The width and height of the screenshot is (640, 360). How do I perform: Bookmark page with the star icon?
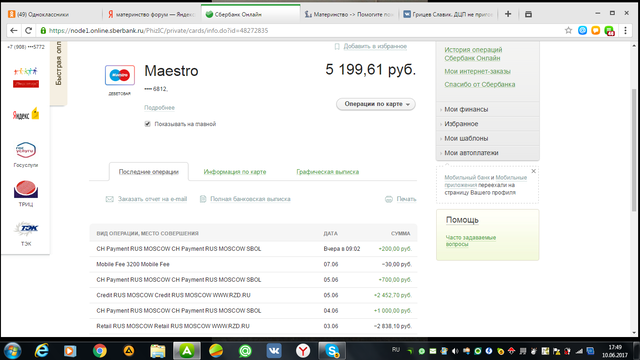(x=568, y=31)
